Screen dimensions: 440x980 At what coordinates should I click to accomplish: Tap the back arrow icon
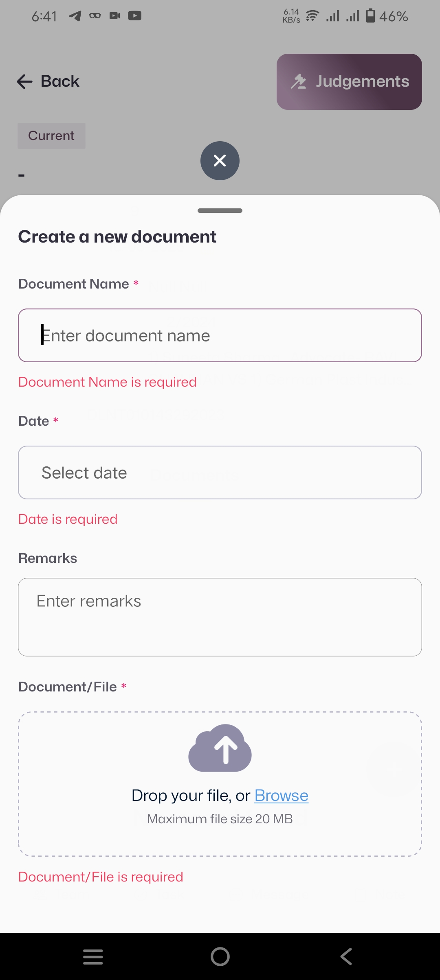point(24,81)
